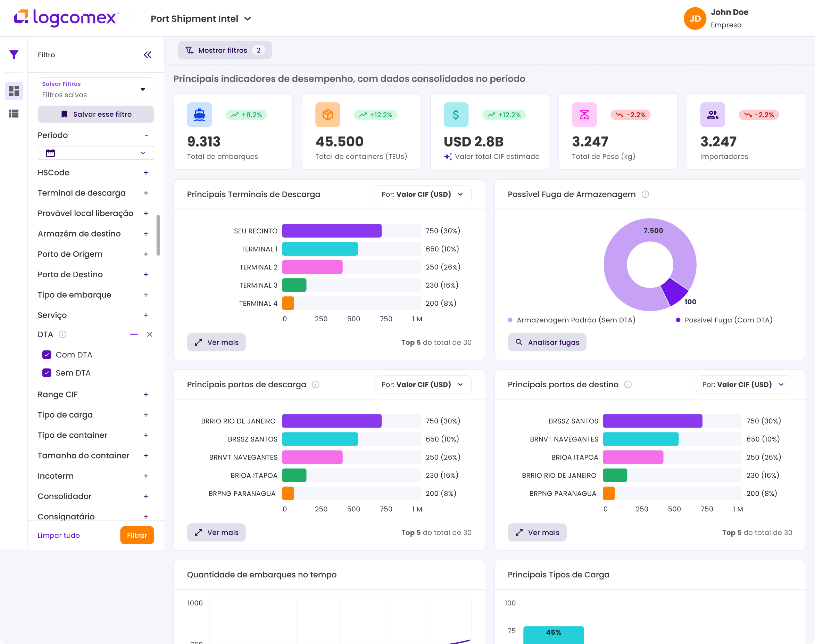Open the Filtros salvos dropdown
The height and width of the screenshot is (644, 815).
pos(96,89)
